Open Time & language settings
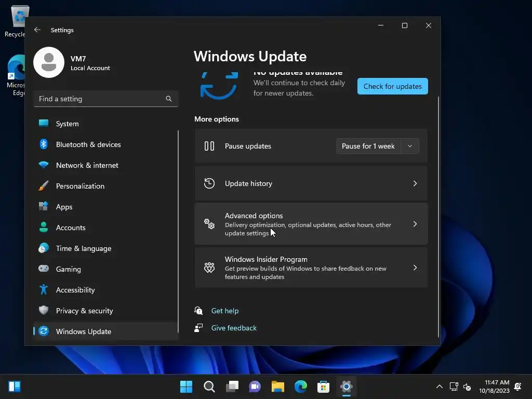The image size is (532, 399). tap(106, 248)
